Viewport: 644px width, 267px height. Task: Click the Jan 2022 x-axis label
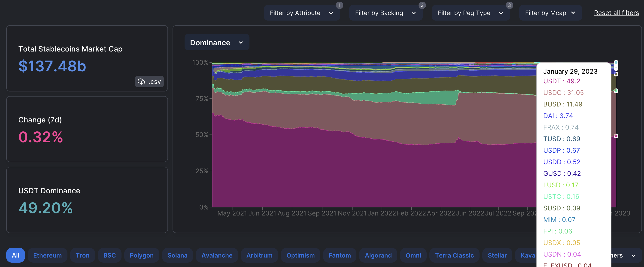[382, 213]
